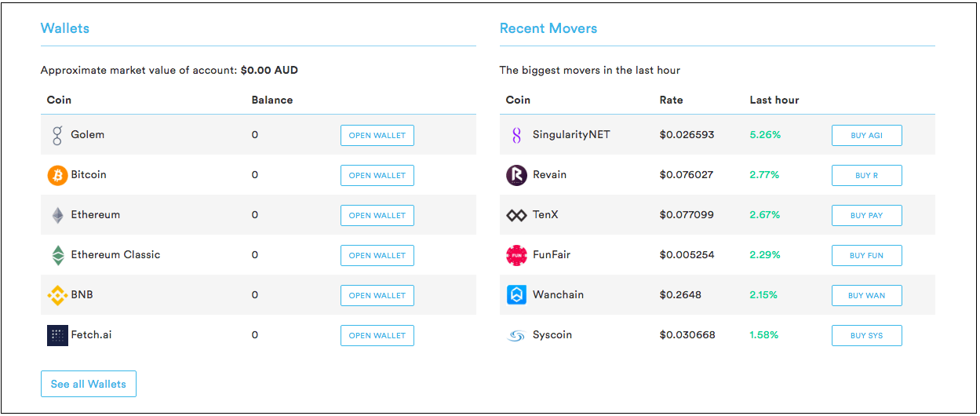Click the Ethereum diamond logo icon

tap(57, 215)
